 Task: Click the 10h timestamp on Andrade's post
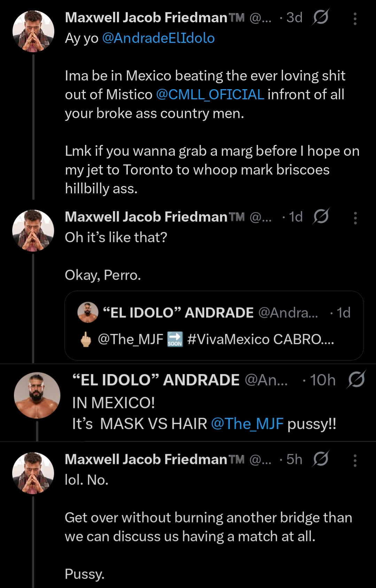pos(322,380)
